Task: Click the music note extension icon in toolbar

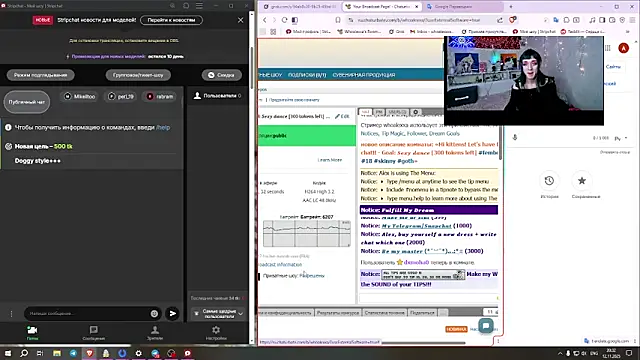Action: tap(592, 20)
